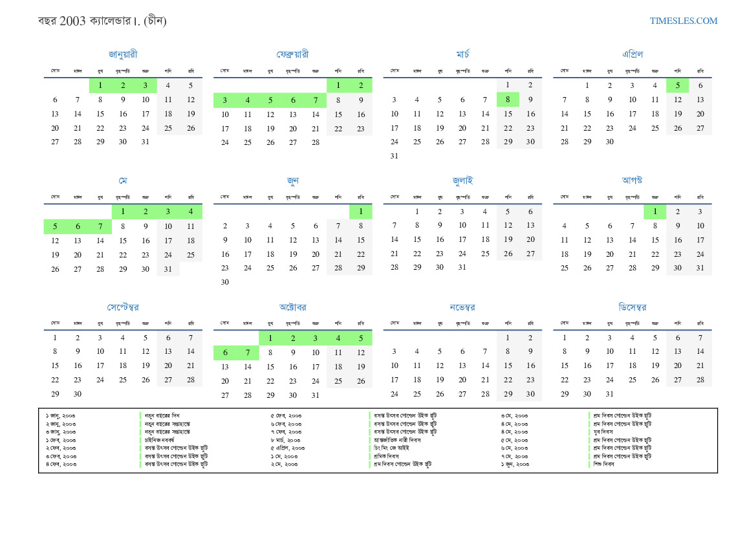Select date 7 highlighted in ফেব্রুয়ারী

316,100
